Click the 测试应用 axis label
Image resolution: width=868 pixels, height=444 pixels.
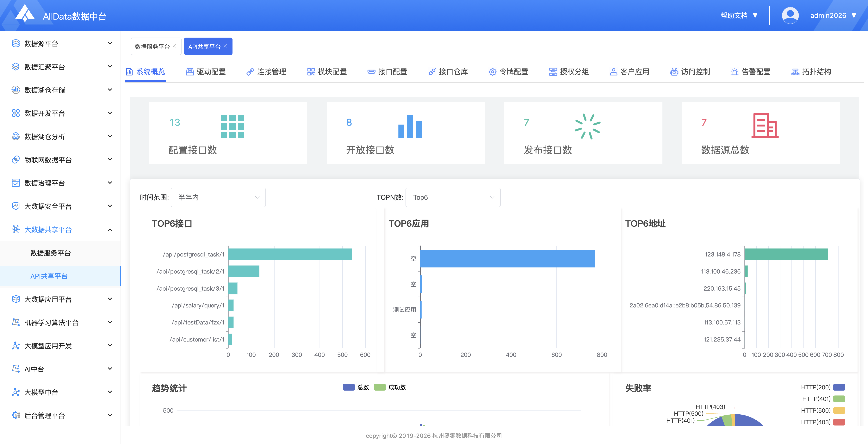404,310
